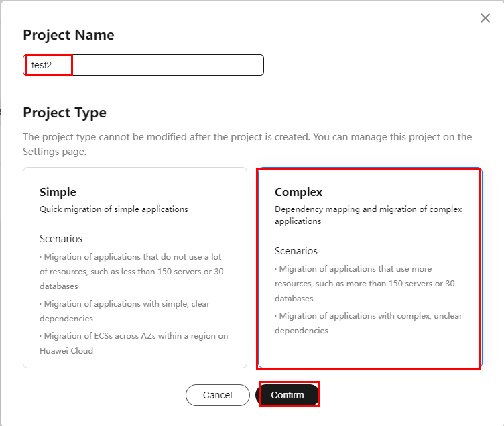
Task: Click the "less than 150 servers" scenario
Action: pyautogui.click(x=131, y=271)
